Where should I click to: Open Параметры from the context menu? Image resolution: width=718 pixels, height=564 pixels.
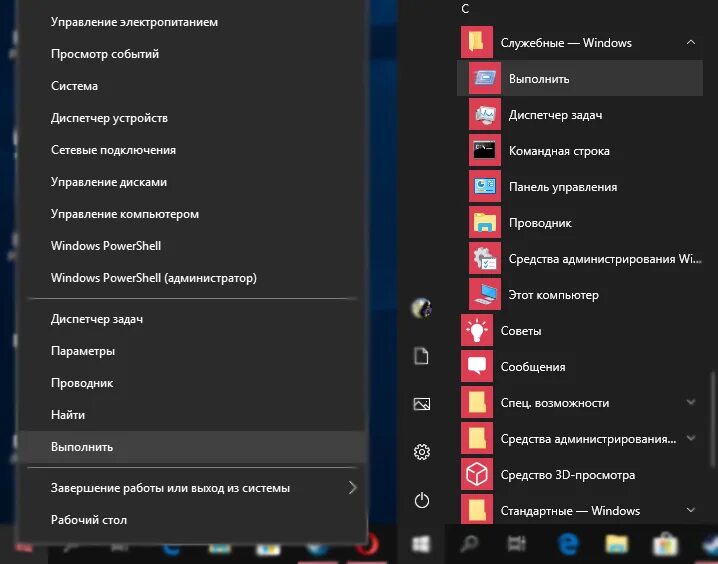coord(82,351)
